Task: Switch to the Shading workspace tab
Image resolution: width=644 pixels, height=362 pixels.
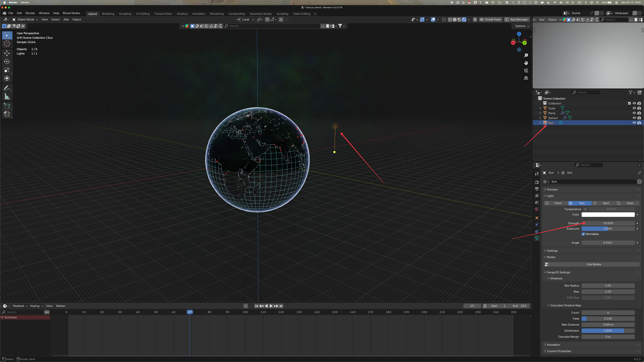Action: pos(182,14)
